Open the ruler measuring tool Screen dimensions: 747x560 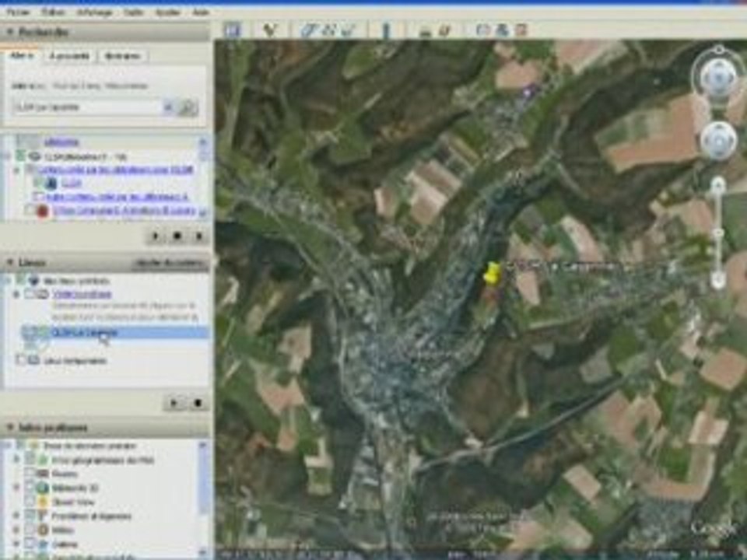pyautogui.click(x=387, y=30)
